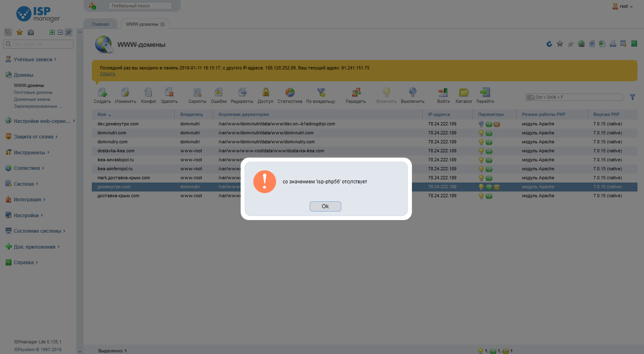Click the copy document icon in header

point(592,44)
